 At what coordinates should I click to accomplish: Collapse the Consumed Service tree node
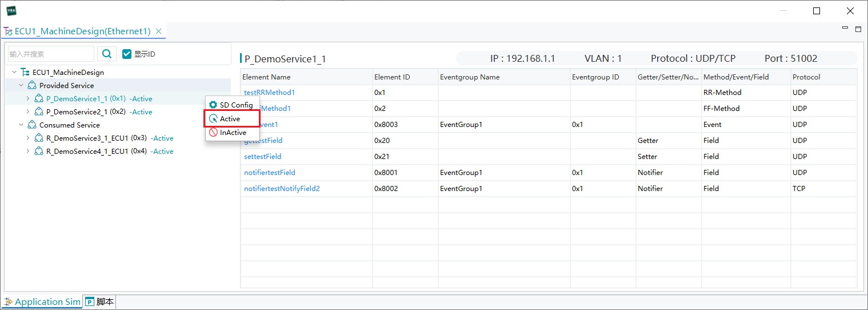(x=21, y=125)
